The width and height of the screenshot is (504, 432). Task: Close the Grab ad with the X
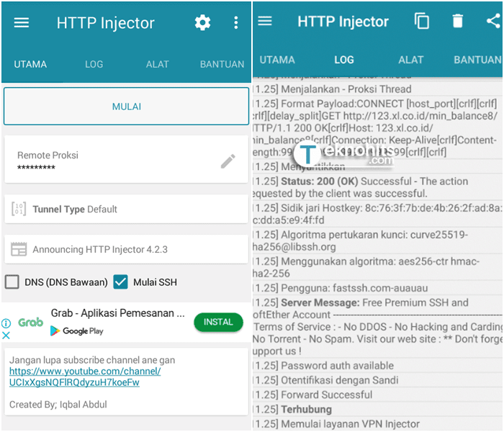pos(6,336)
